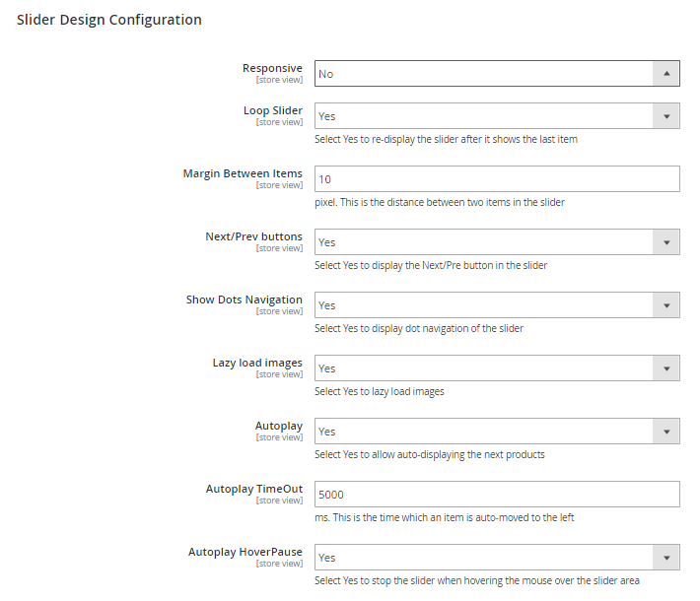Image resolution: width=700 pixels, height=601 pixels.
Task: Click the Autoplay field label
Action: tap(279, 426)
